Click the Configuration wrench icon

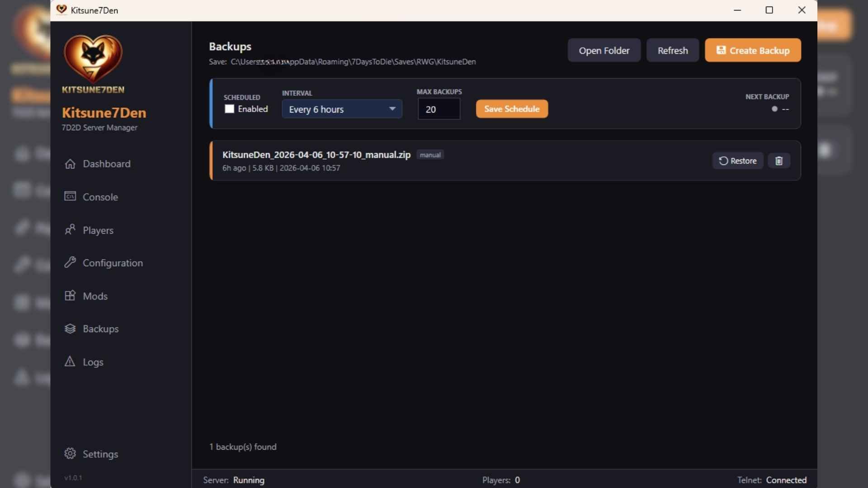(70, 263)
